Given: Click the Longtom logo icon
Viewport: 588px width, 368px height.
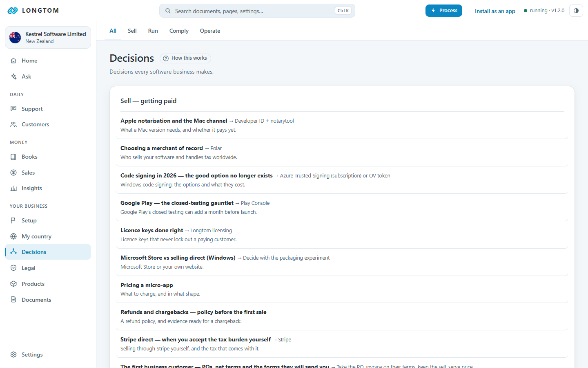Looking at the screenshot, I should [x=13, y=11].
